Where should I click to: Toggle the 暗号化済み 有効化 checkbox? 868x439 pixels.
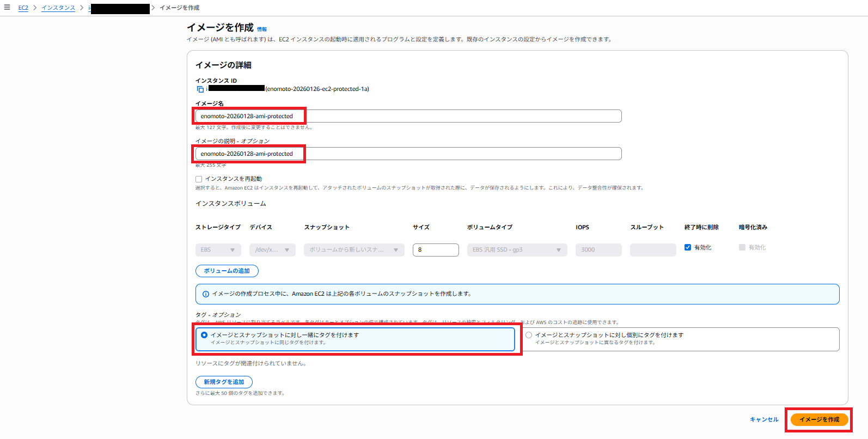pos(742,247)
